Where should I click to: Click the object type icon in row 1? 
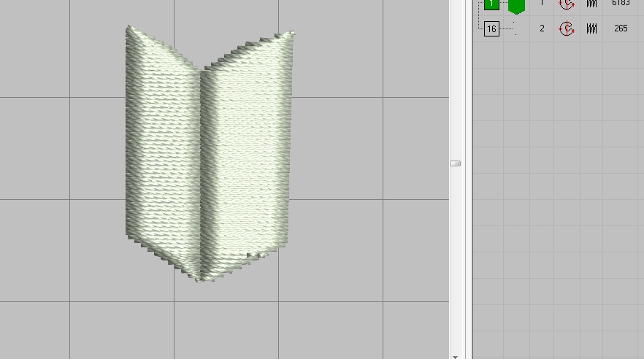567,4
